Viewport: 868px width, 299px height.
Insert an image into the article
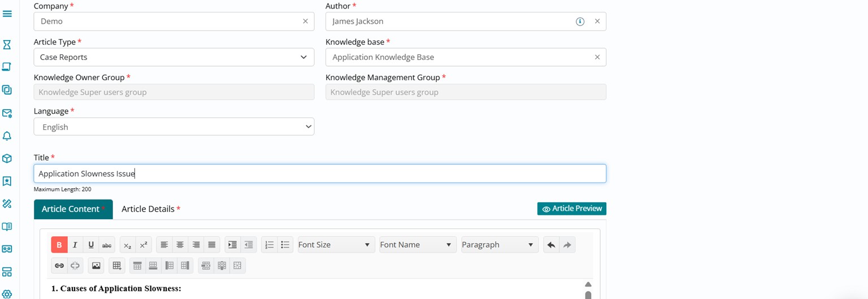click(96, 266)
